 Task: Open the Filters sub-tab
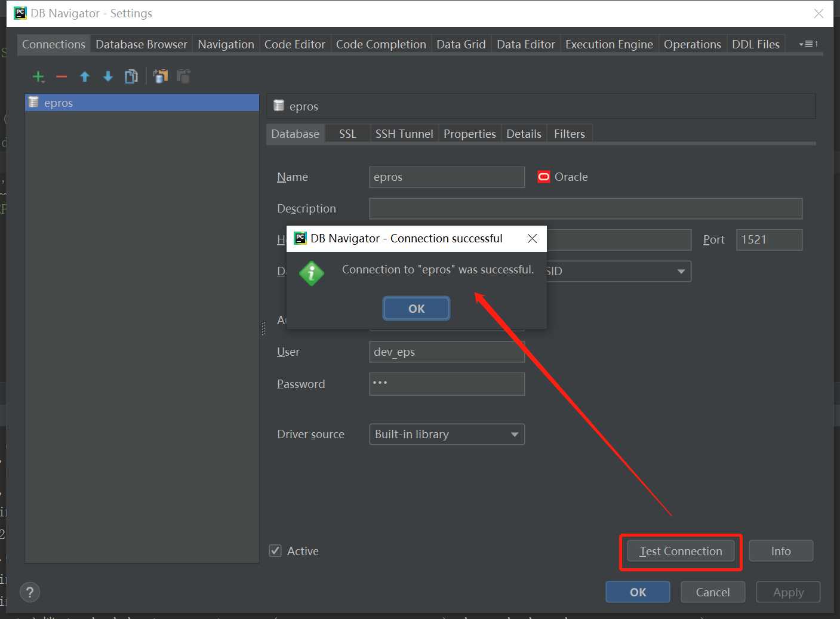tap(570, 134)
